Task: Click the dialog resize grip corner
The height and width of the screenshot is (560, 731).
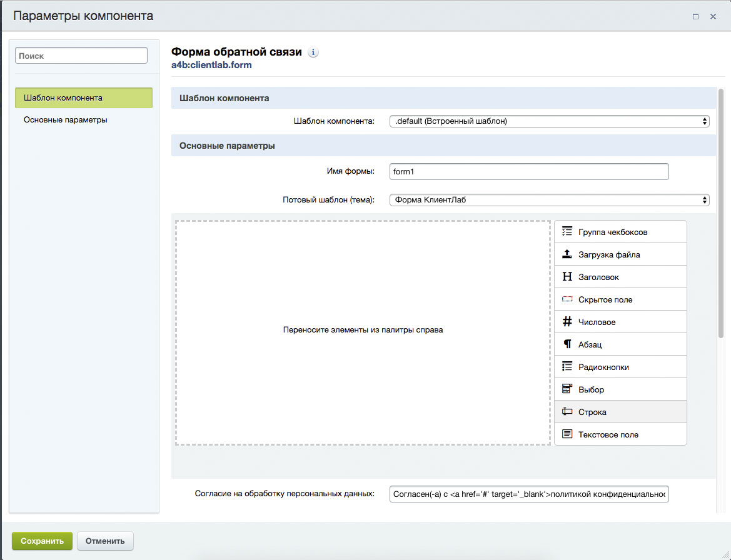Action: click(x=725, y=555)
